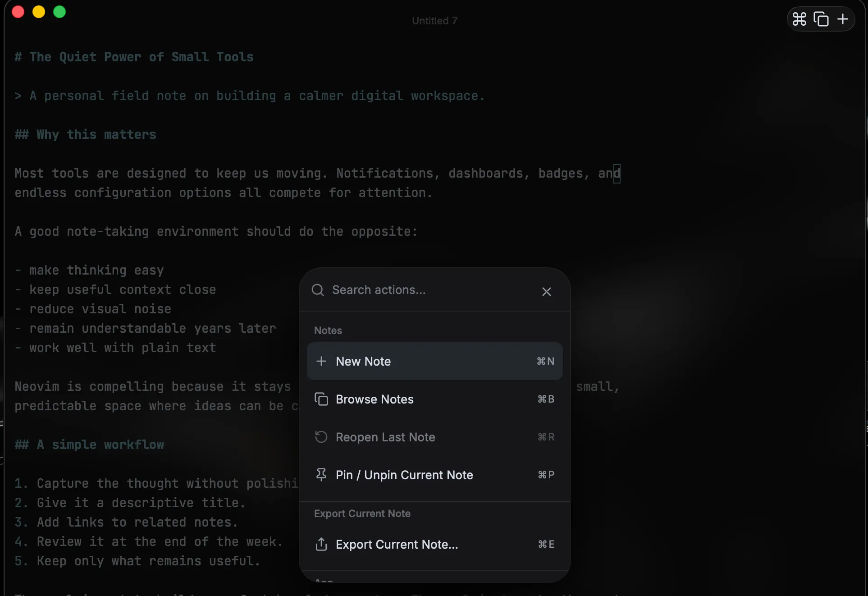Click step '2. Give it a descriptive title.'
This screenshot has height=596, width=868.
tap(130, 503)
